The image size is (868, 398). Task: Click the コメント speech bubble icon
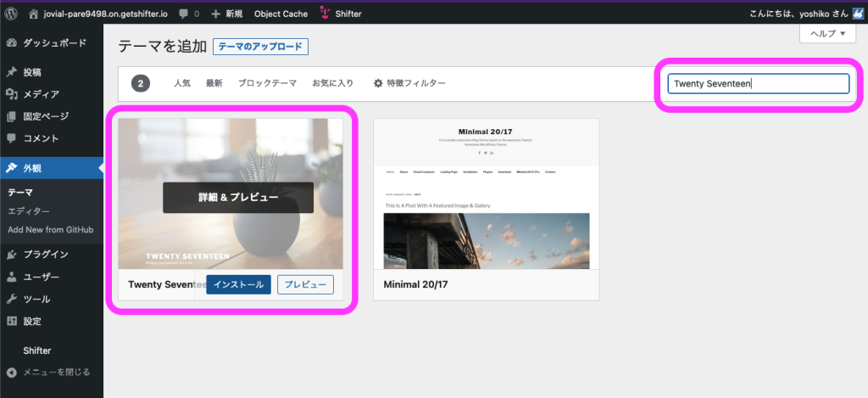pos(12,138)
